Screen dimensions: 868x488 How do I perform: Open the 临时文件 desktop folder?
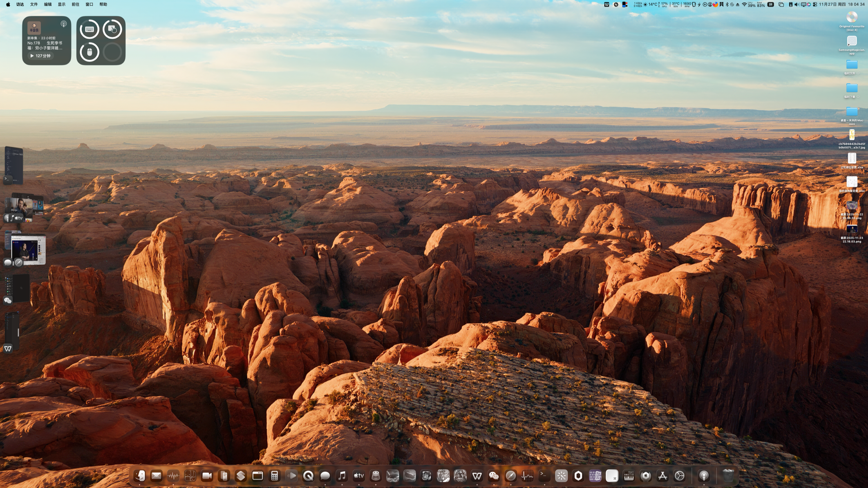click(x=851, y=65)
